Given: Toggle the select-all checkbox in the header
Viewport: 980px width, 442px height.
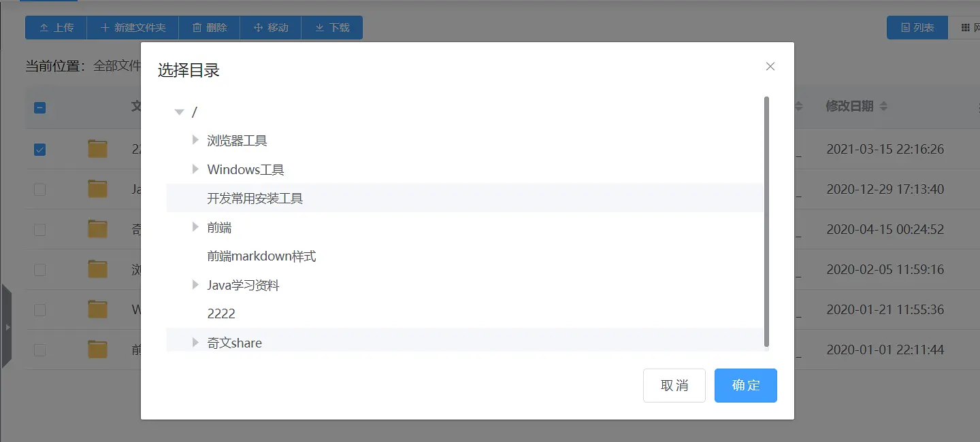Looking at the screenshot, I should 39,107.
